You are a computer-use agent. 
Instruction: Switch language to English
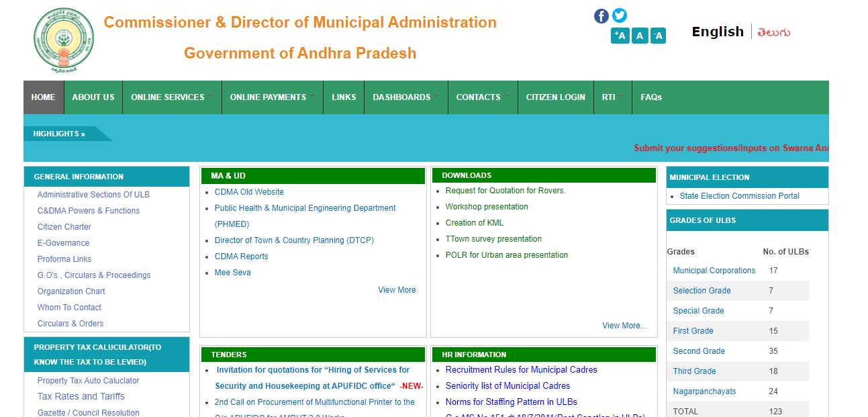point(718,32)
